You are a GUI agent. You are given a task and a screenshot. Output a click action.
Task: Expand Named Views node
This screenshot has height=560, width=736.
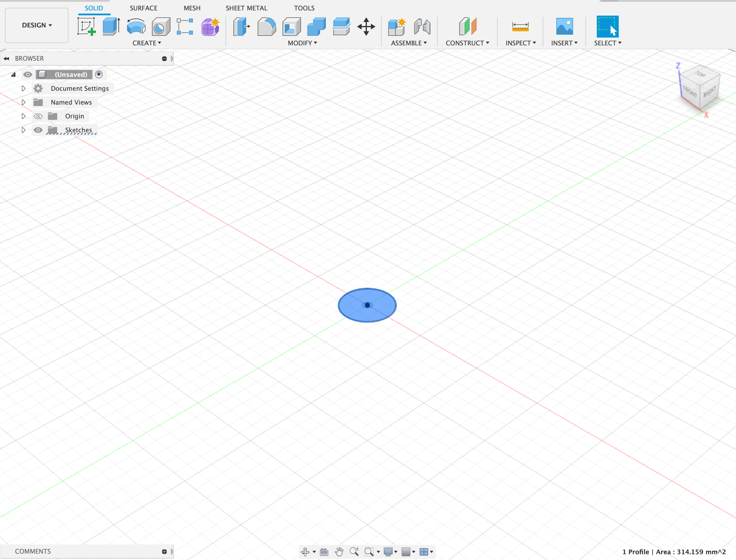[23, 102]
